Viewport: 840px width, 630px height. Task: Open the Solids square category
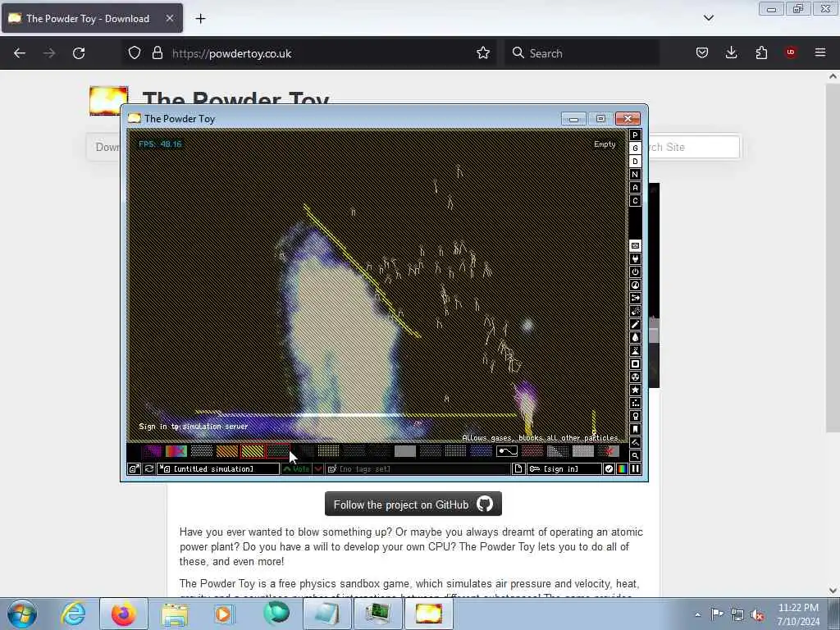pos(635,363)
